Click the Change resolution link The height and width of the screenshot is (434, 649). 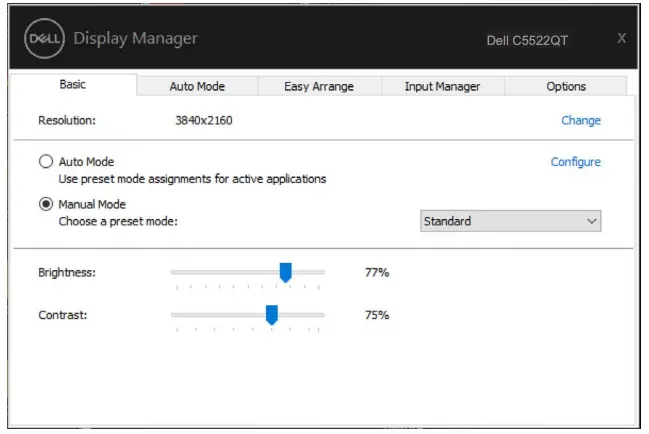[580, 120]
